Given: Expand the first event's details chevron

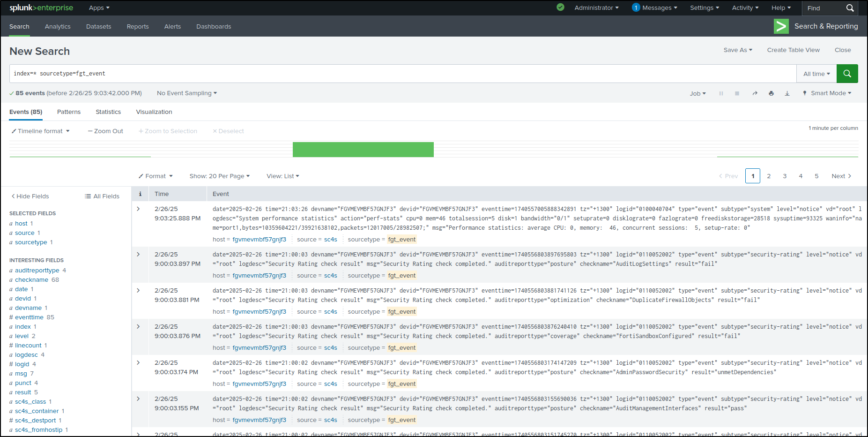Looking at the screenshot, I should click(x=139, y=209).
